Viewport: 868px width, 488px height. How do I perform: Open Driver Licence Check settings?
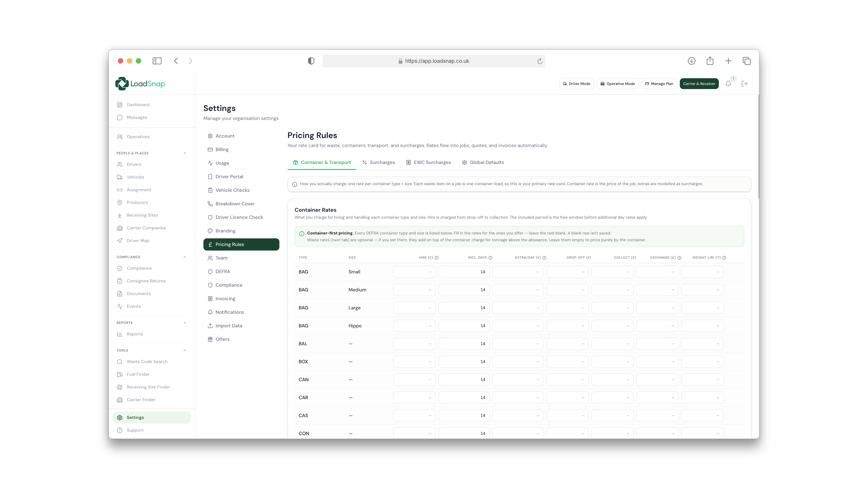241,217
